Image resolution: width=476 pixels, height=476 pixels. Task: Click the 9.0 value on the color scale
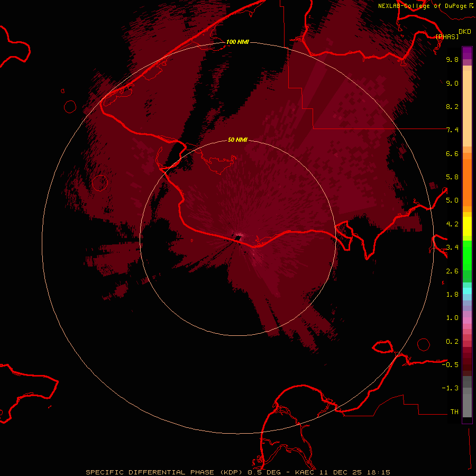[452, 83]
